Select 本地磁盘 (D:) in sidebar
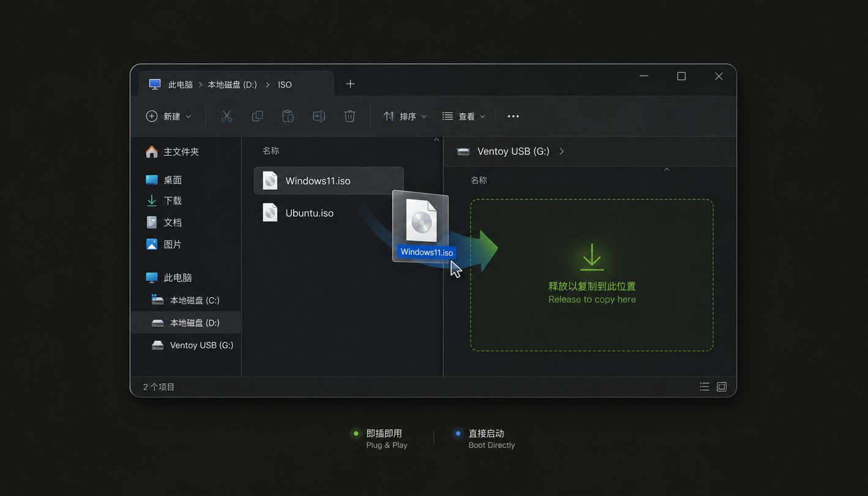 [x=185, y=323]
